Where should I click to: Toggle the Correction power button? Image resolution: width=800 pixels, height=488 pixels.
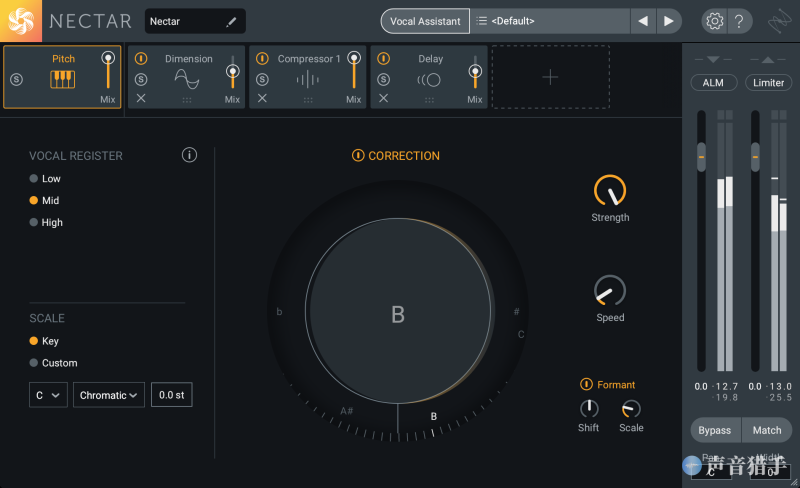358,155
